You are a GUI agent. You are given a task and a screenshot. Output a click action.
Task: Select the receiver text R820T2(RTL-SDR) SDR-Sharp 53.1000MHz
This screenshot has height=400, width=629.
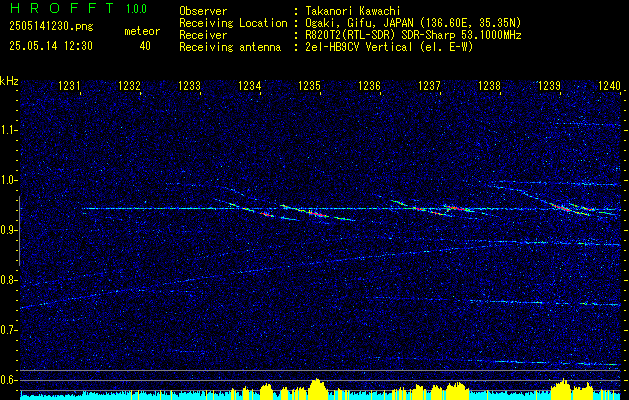[x=413, y=35]
